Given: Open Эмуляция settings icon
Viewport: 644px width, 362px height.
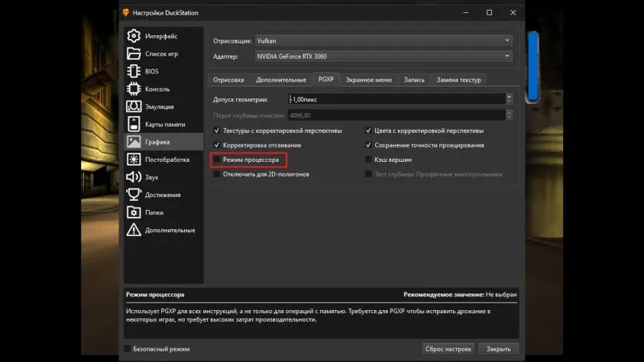Looking at the screenshot, I should (x=134, y=107).
